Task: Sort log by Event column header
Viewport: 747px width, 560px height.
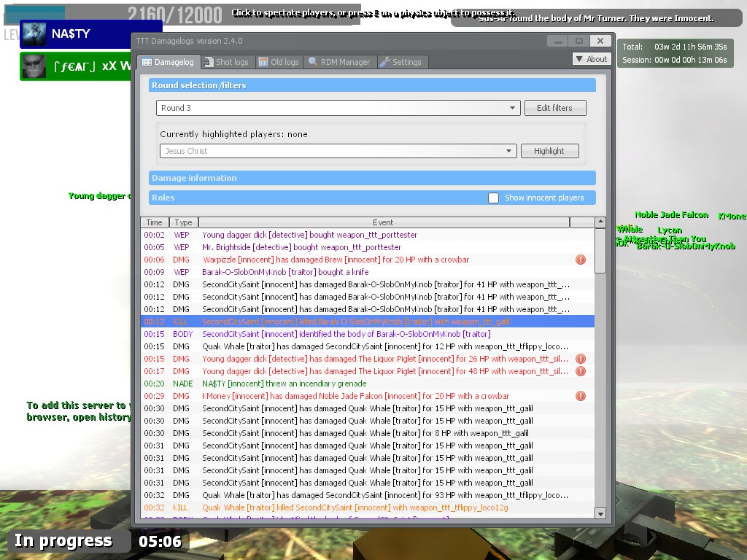Action: 384,222
